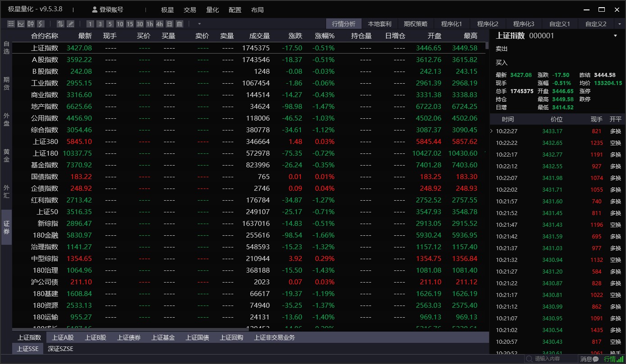626x364 pixels.
Task: Select the daily 日 period button
Action: point(169,24)
